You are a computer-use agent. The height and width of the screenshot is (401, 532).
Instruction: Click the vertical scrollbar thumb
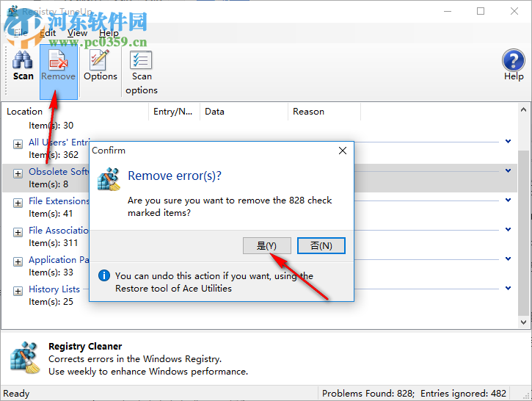[523, 233]
